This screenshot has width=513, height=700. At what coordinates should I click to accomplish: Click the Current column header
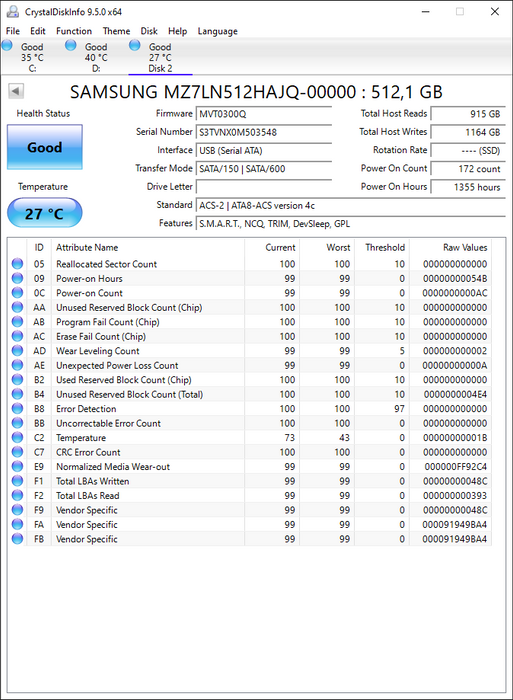click(272, 247)
